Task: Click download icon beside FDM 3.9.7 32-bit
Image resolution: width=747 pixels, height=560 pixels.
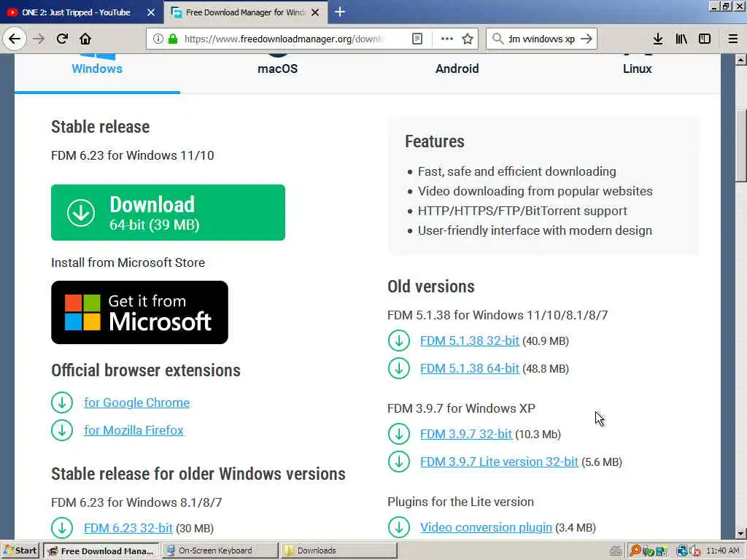Action: pos(399,435)
